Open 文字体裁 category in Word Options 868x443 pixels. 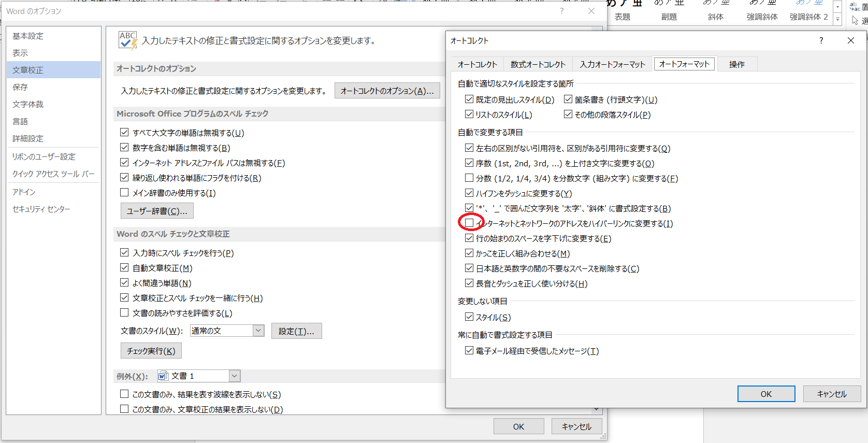(53, 104)
